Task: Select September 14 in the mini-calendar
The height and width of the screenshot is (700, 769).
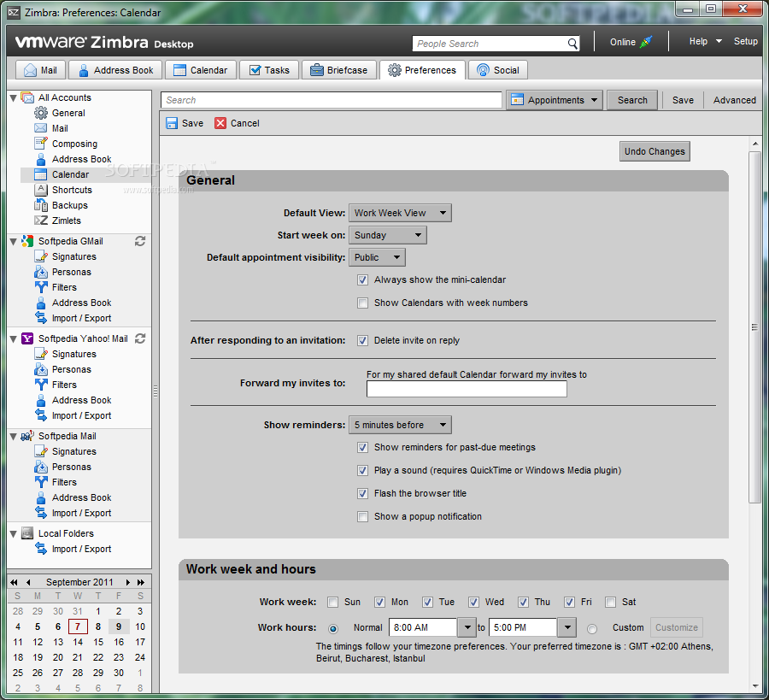Action: (78, 642)
